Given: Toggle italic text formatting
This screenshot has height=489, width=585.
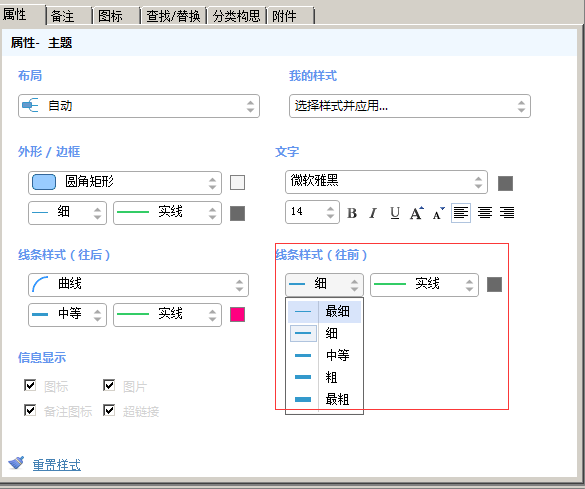Looking at the screenshot, I should pyautogui.click(x=373, y=213).
